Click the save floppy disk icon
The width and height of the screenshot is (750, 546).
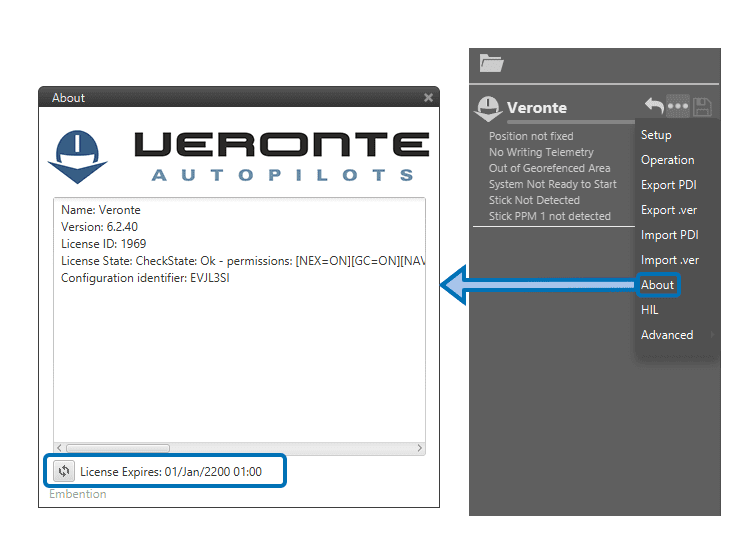click(x=702, y=107)
